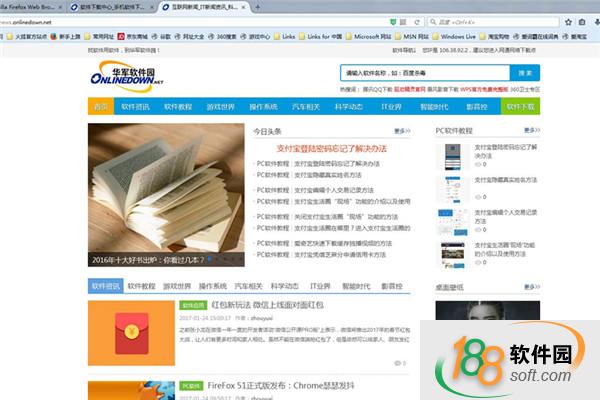Open 影音控 in the blue navigation bar

point(477,106)
